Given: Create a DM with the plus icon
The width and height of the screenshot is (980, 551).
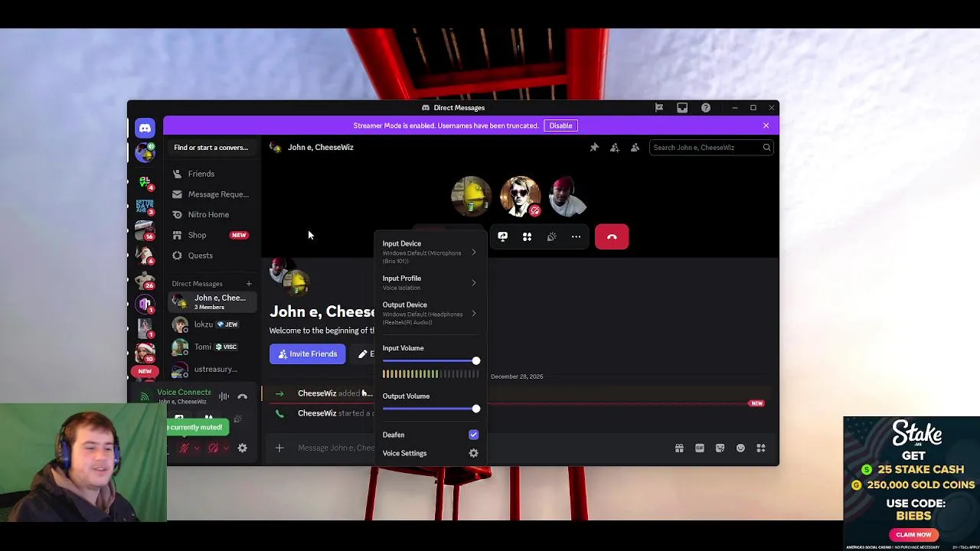Looking at the screenshot, I should point(248,284).
